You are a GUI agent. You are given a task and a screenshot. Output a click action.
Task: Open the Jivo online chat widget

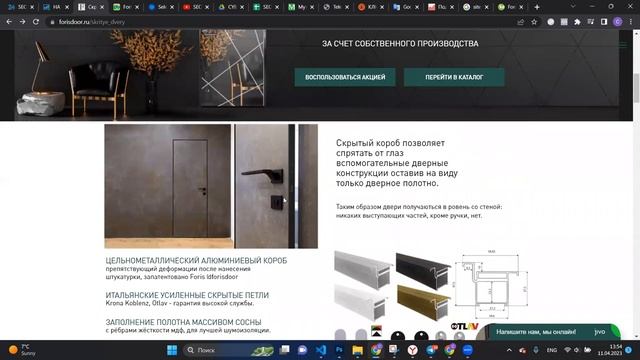click(549, 332)
